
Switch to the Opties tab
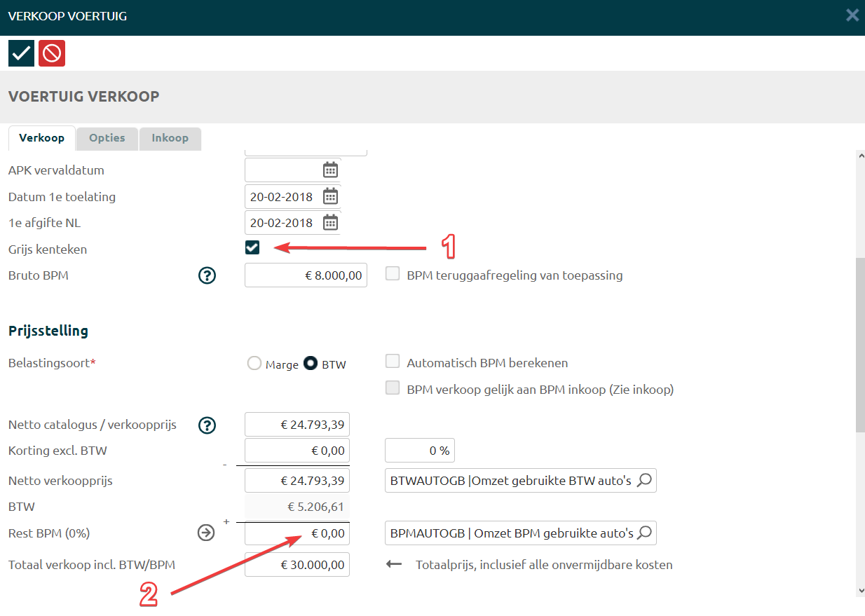click(x=107, y=138)
